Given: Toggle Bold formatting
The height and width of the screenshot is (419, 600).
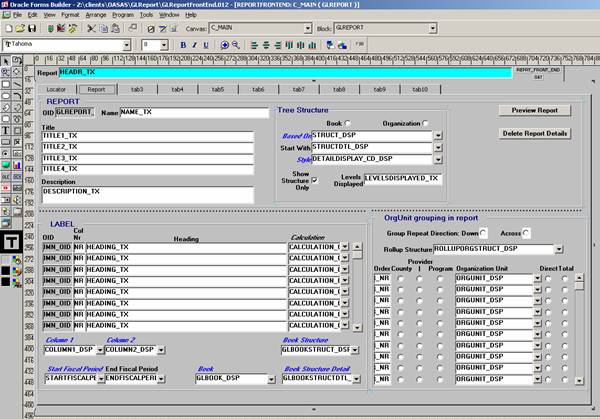Looking at the screenshot, I should pyautogui.click(x=183, y=45).
